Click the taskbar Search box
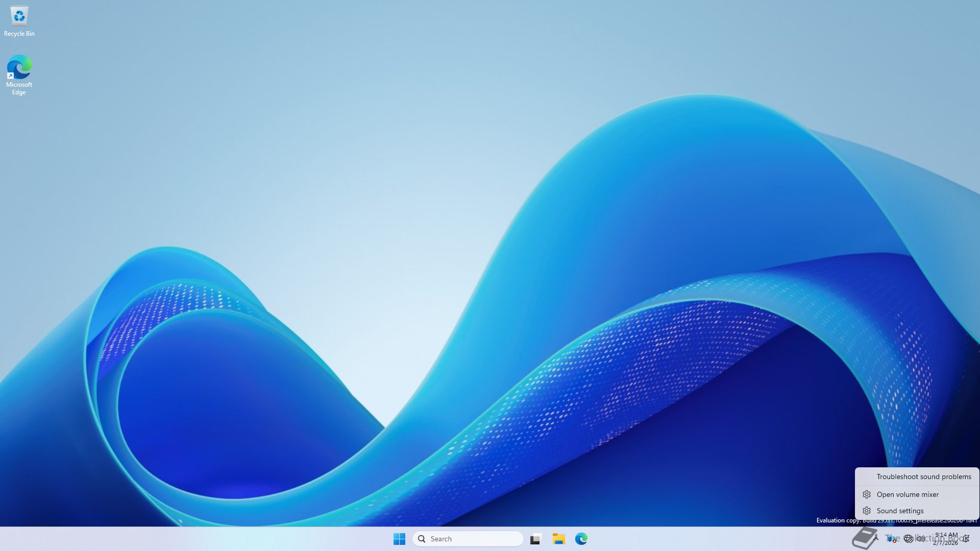Viewport: 980px width, 551px height. [x=470, y=539]
